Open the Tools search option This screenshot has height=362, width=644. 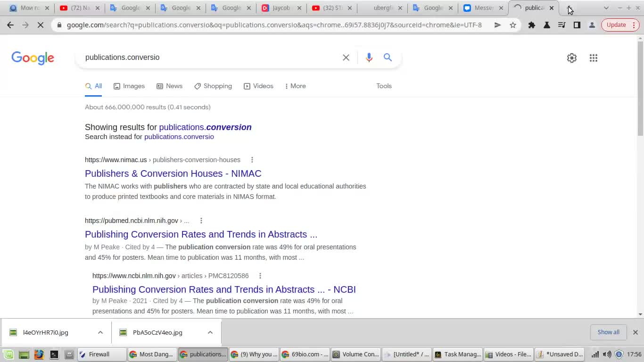click(384, 86)
